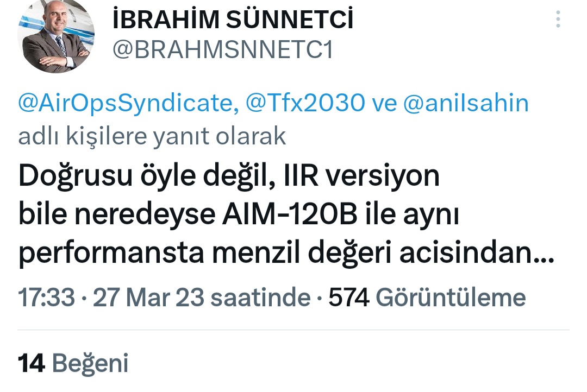
Task: Click tweet line 'performansta menzil değeri'
Action: click(x=286, y=254)
